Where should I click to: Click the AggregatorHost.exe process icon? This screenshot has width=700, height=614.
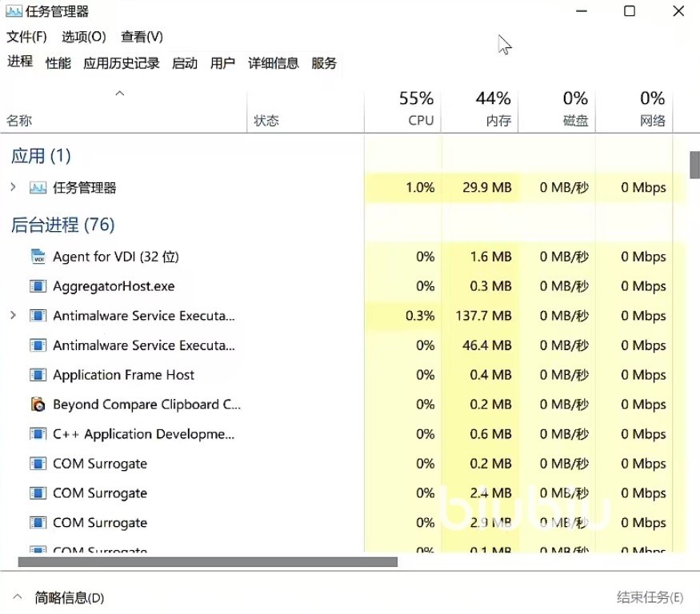[38, 286]
